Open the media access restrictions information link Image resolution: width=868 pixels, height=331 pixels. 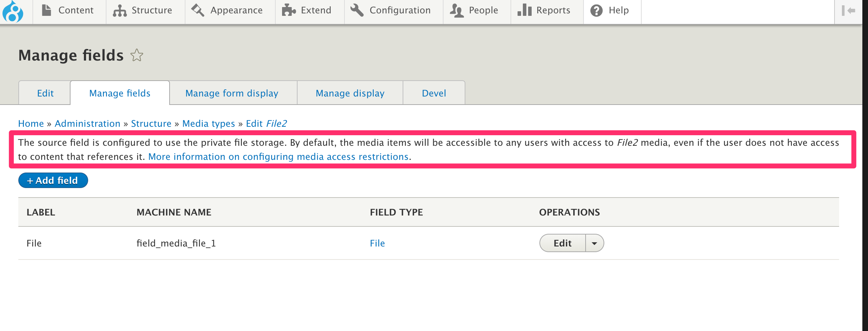coord(279,156)
